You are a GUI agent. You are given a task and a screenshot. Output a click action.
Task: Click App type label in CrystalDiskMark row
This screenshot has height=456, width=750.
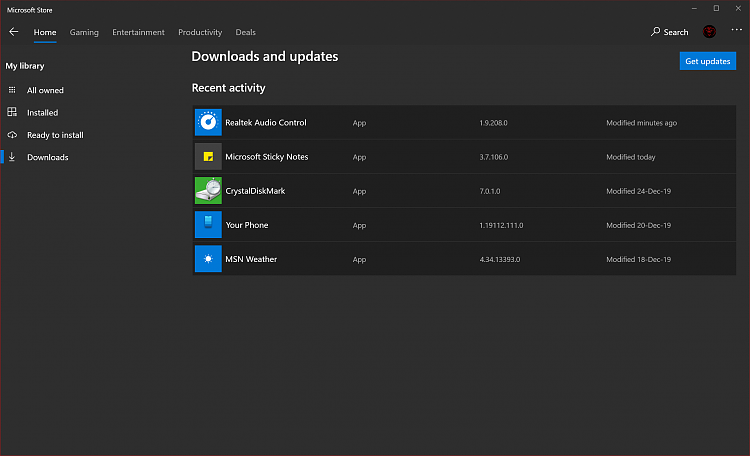359,191
